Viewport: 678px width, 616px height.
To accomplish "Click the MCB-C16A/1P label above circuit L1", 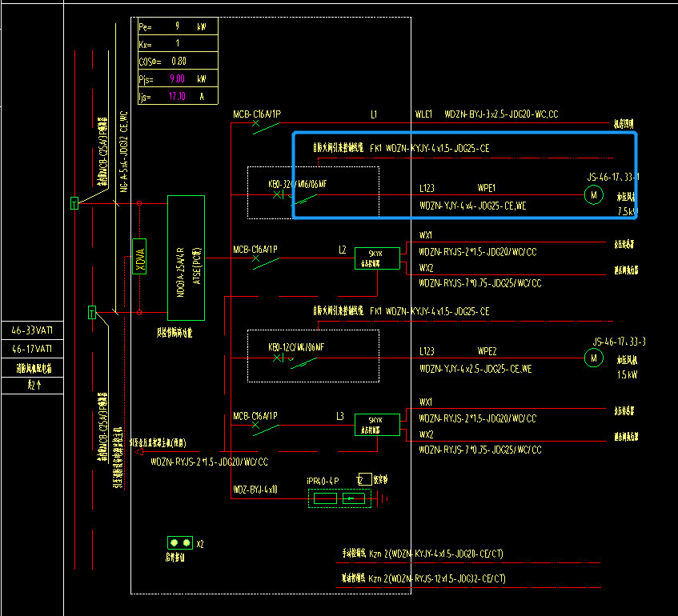I will [257, 114].
